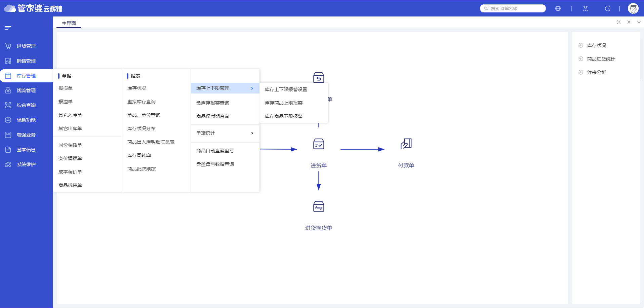Image resolution: width=644 pixels, height=308 pixels.
Task: Expand the 单据统计 submenu arrow
Action: coord(252,133)
